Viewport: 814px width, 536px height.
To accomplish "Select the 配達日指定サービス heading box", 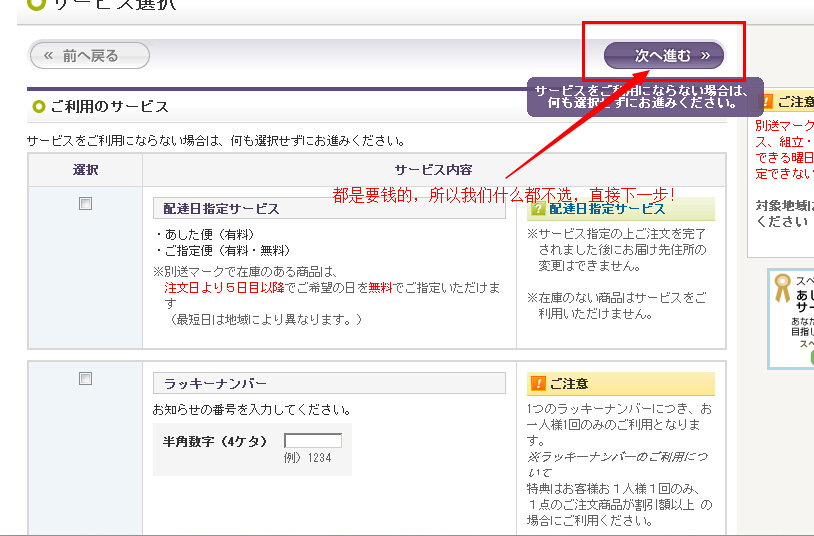I will click(329, 208).
